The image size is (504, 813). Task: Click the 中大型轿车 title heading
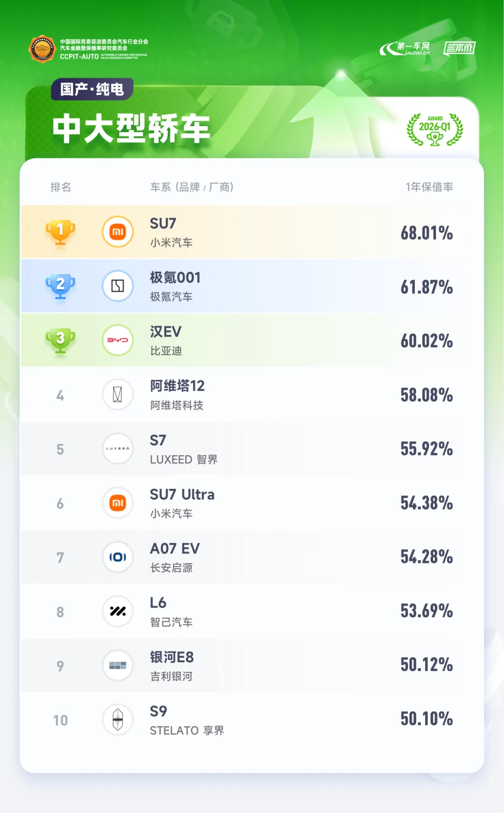coord(131,129)
